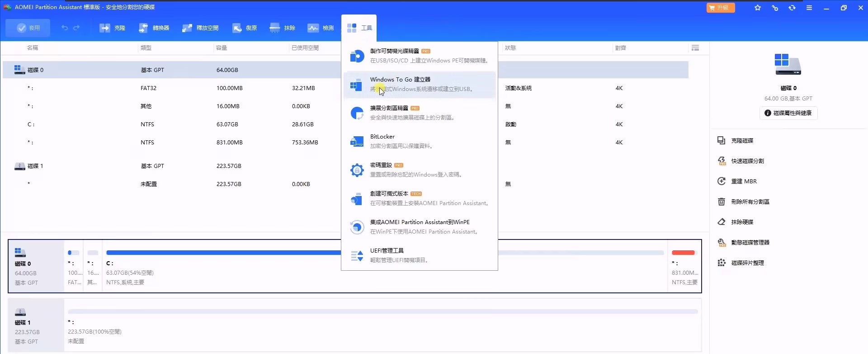Click the orange 升級 upgrade button
This screenshot has width=868, height=354.
click(721, 8)
